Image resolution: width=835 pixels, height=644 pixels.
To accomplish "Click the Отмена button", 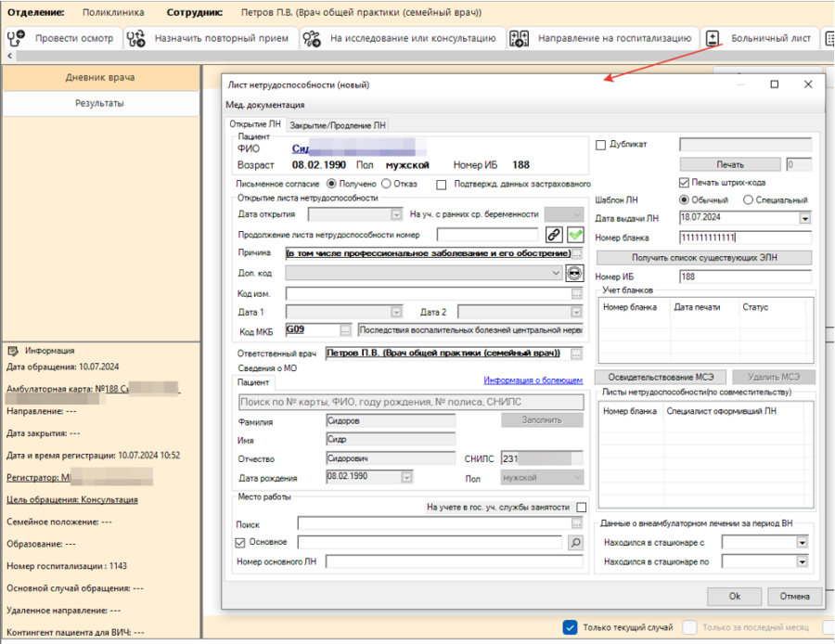I will tap(794, 597).
